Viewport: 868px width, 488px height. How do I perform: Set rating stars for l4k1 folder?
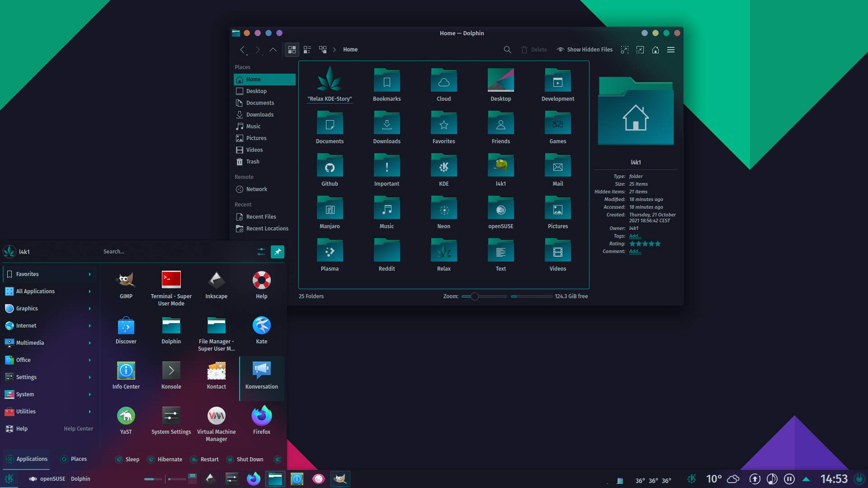click(x=645, y=244)
